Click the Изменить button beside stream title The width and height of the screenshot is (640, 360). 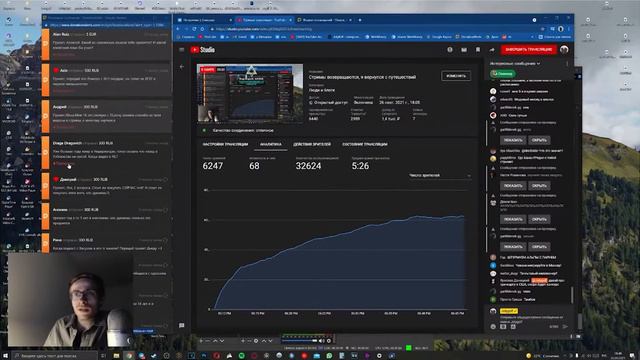pyautogui.click(x=456, y=76)
